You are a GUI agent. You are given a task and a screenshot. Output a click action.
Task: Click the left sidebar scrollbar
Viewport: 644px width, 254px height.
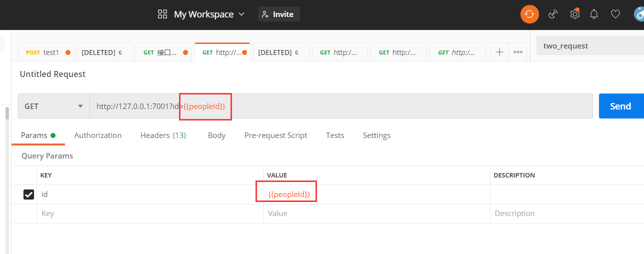coord(7,113)
